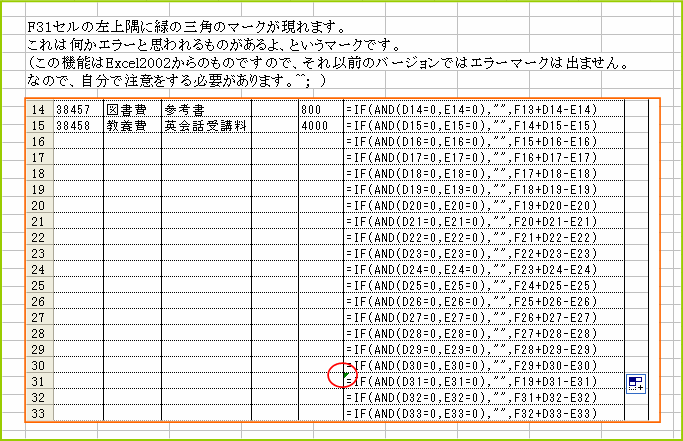Click the text line mentioning Excel2002
Screen dimensions: 683x441
click(x=328, y=63)
